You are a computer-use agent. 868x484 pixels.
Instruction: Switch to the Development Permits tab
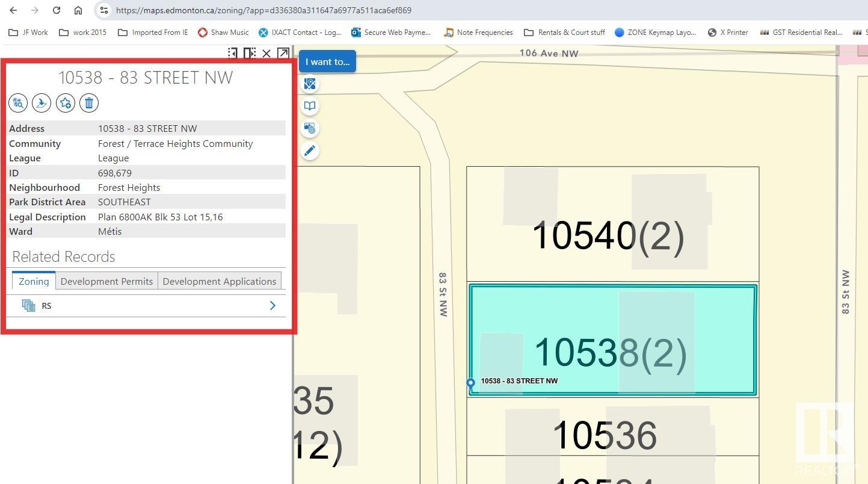(x=106, y=281)
